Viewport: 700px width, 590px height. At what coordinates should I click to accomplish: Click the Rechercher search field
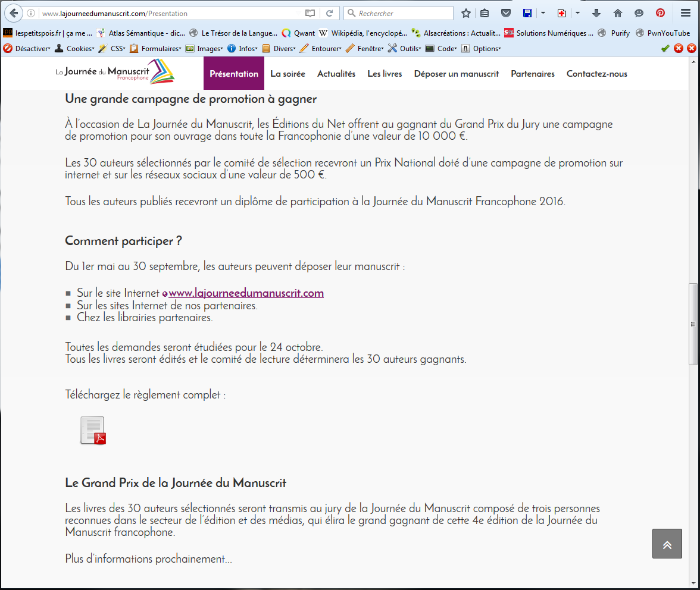tap(404, 13)
